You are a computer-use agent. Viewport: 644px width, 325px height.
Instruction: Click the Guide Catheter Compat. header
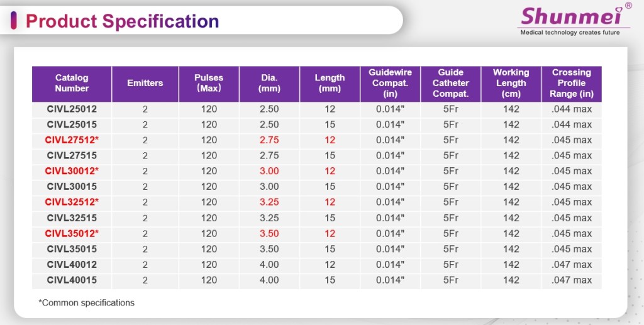click(450, 83)
